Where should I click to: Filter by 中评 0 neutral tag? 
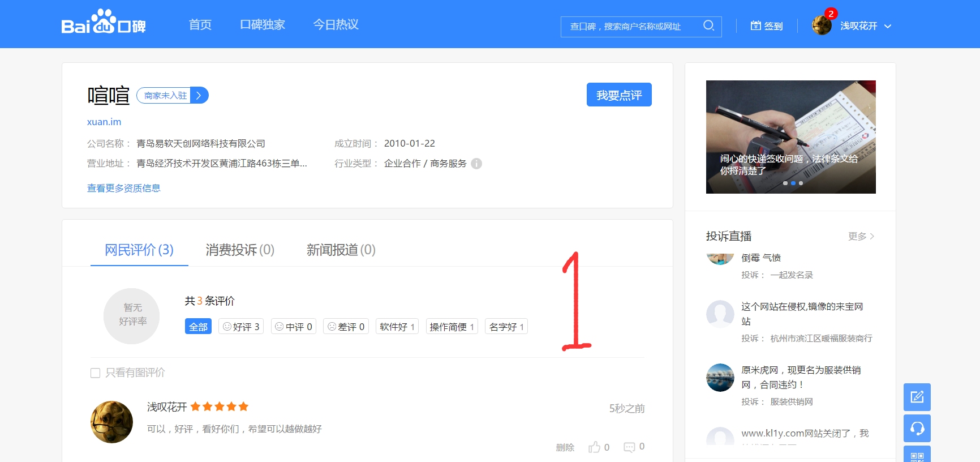tap(294, 327)
